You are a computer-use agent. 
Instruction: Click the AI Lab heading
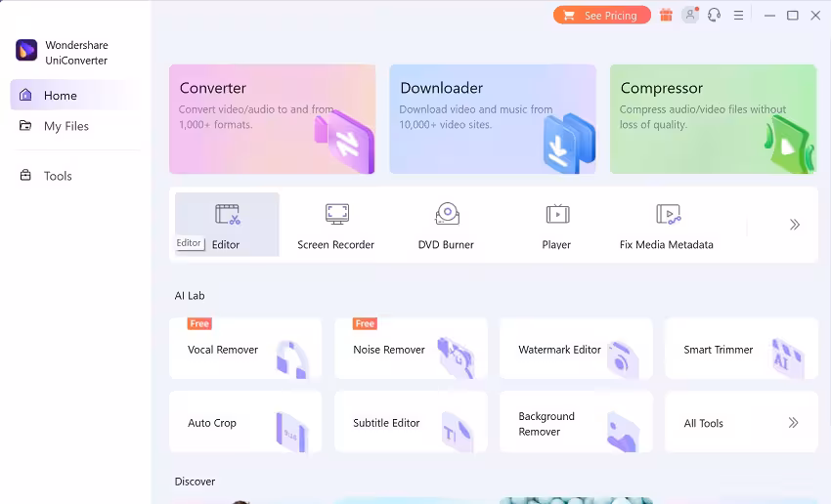point(190,295)
